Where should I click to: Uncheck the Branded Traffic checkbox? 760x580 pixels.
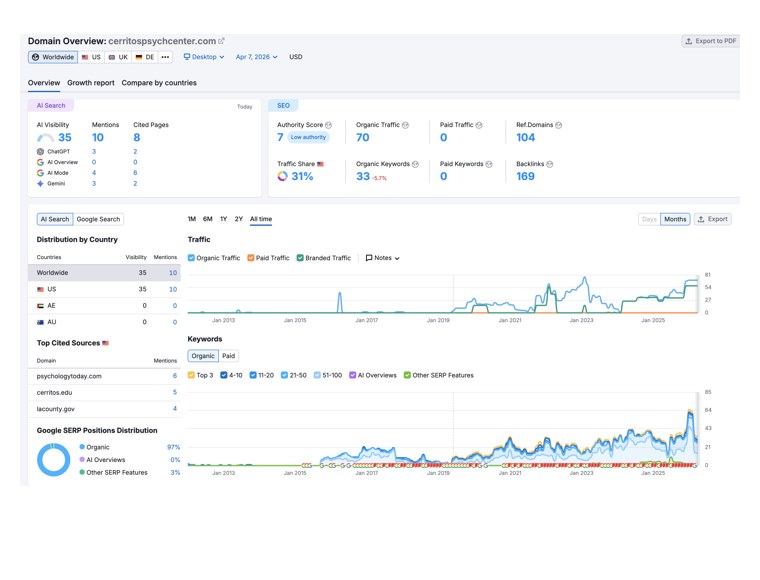(x=300, y=258)
